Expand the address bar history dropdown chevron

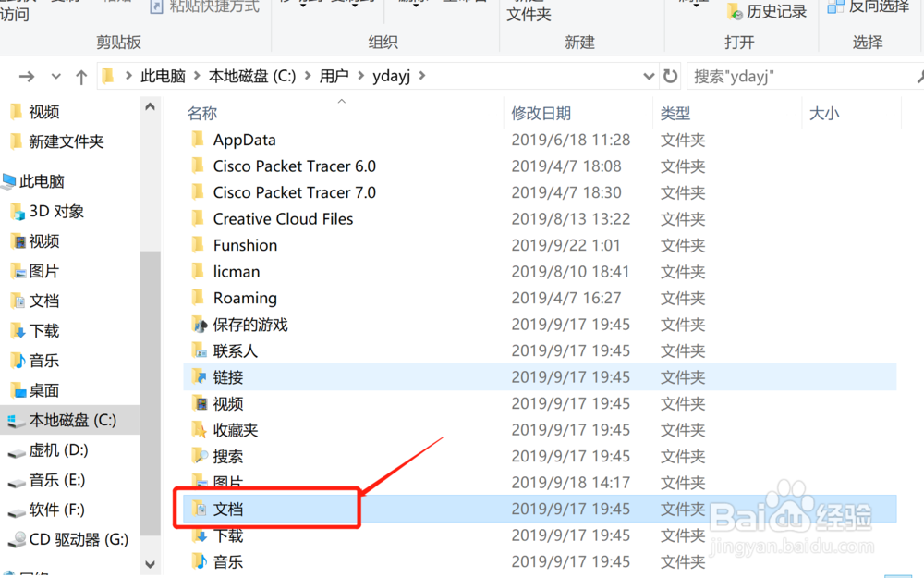(650, 76)
